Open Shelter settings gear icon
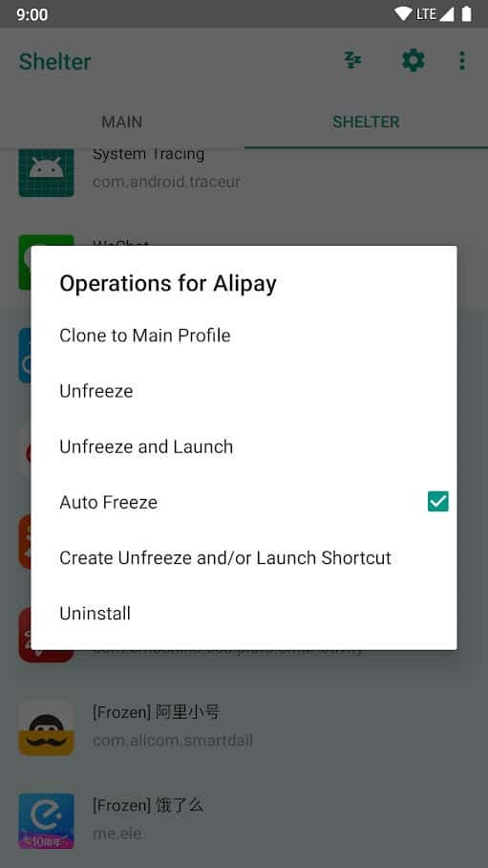The height and width of the screenshot is (868, 488). 414,60
